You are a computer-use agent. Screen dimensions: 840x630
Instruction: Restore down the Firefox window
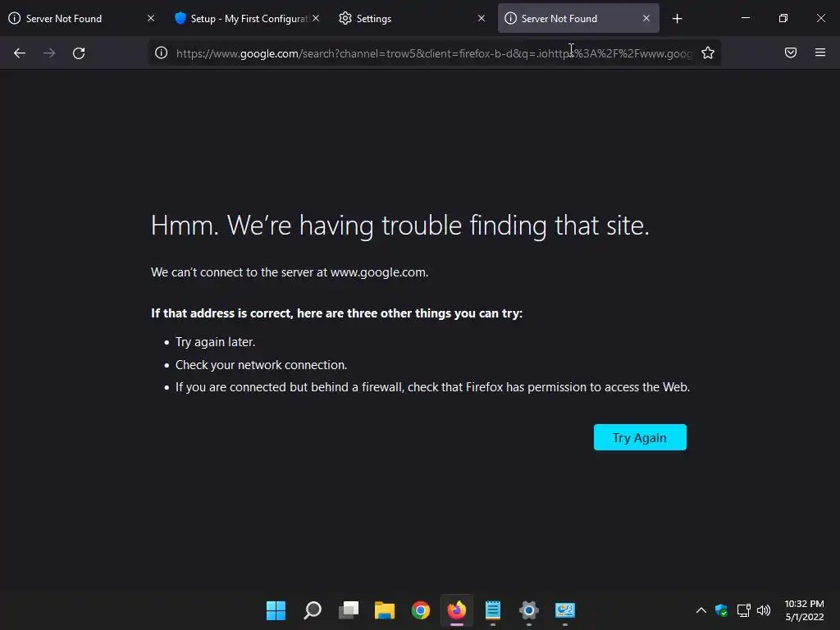point(783,18)
